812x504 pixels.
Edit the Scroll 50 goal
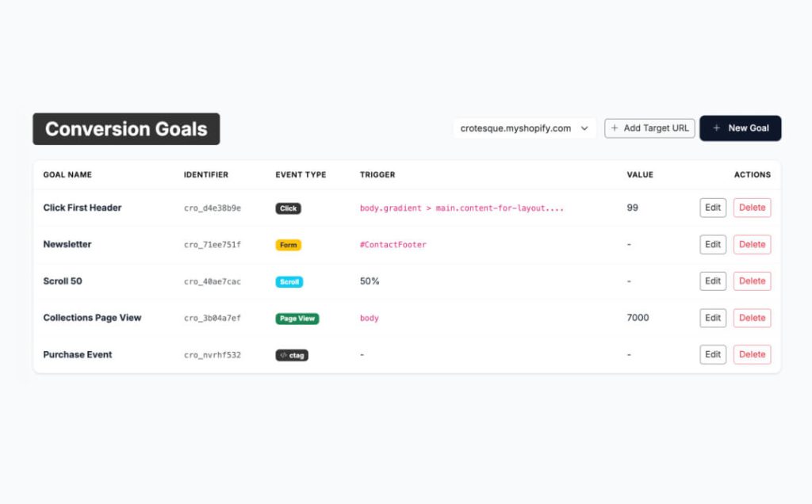tap(713, 281)
